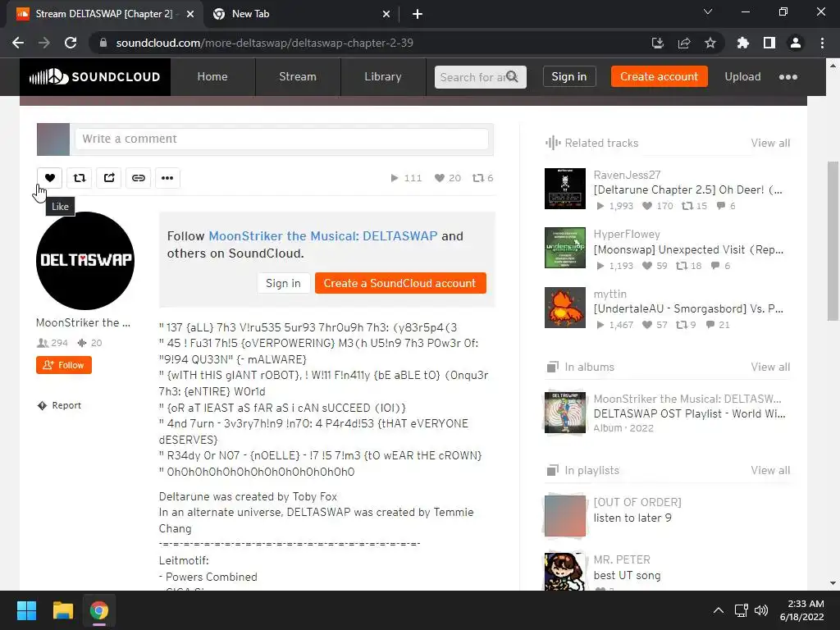This screenshot has width=840, height=630.
Task: Click the install app icon in address bar
Action: coord(658,43)
